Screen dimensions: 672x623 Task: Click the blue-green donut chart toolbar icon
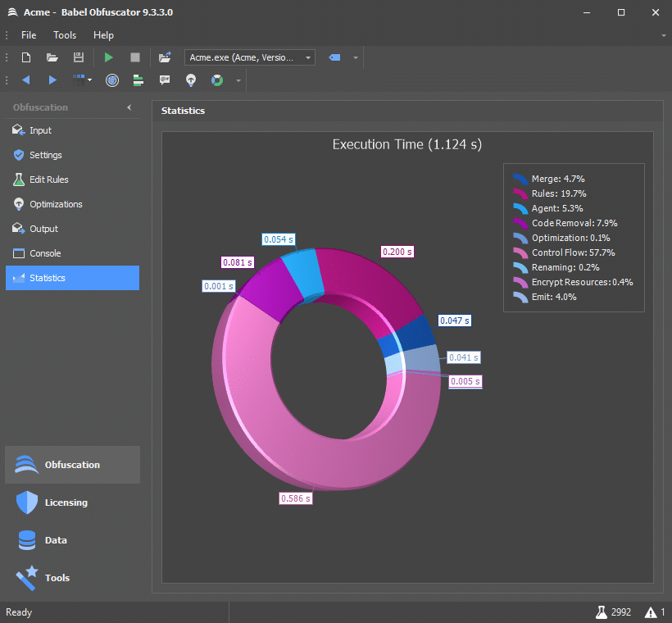pos(217,80)
